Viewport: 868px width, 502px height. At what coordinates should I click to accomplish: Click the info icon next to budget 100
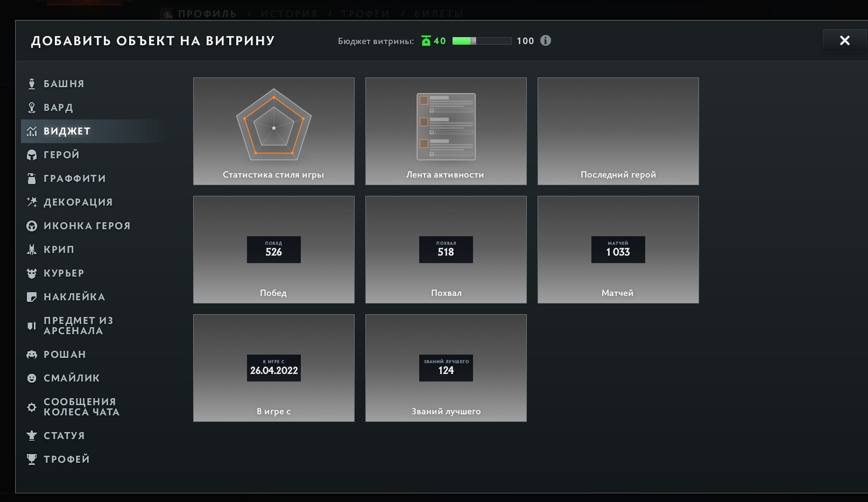546,41
